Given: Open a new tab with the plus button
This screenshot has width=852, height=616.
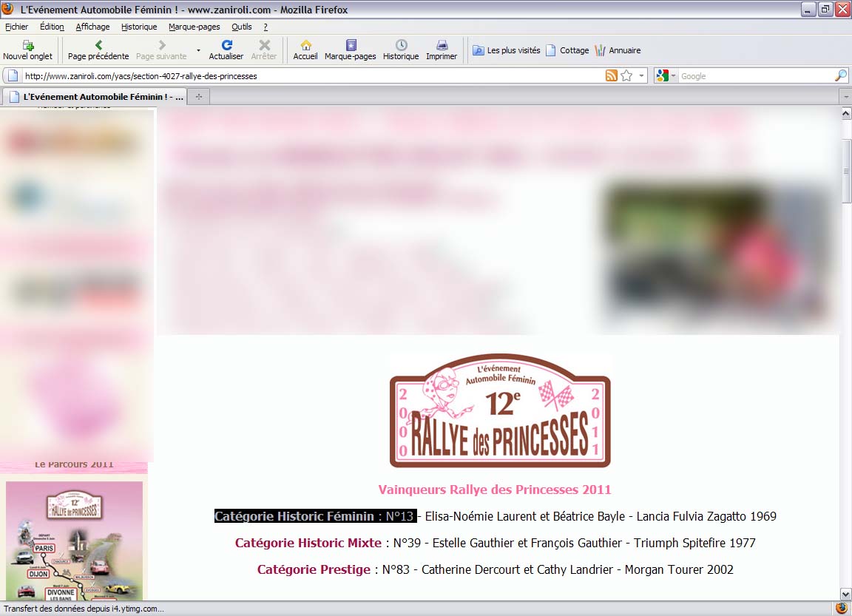Looking at the screenshot, I should (x=199, y=97).
